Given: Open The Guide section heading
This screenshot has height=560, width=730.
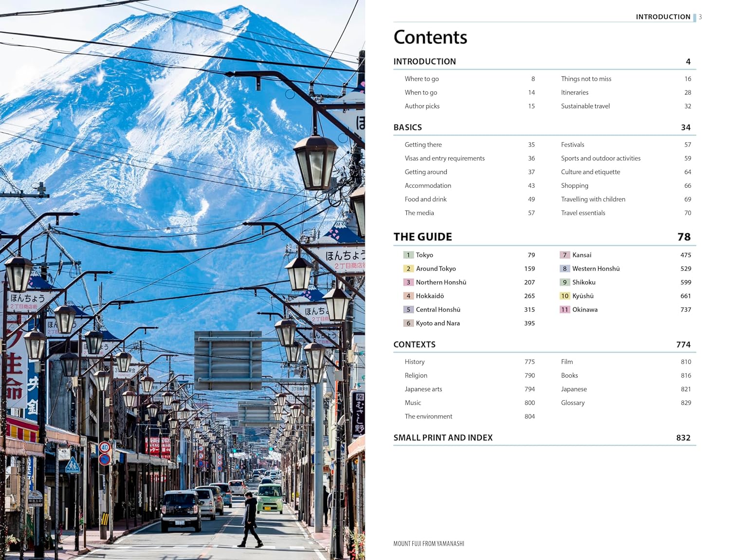Looking at the screenshot, I should (x=422, y=237).
